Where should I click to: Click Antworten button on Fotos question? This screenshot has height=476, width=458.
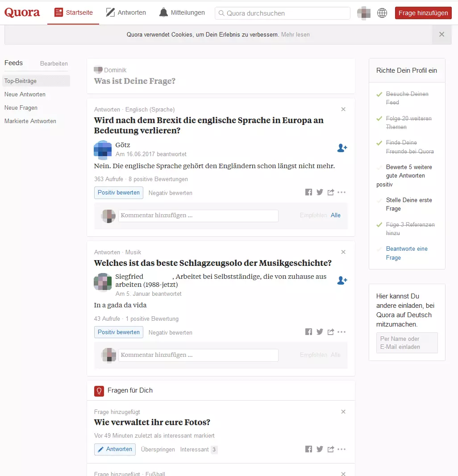tap(115, 449)
